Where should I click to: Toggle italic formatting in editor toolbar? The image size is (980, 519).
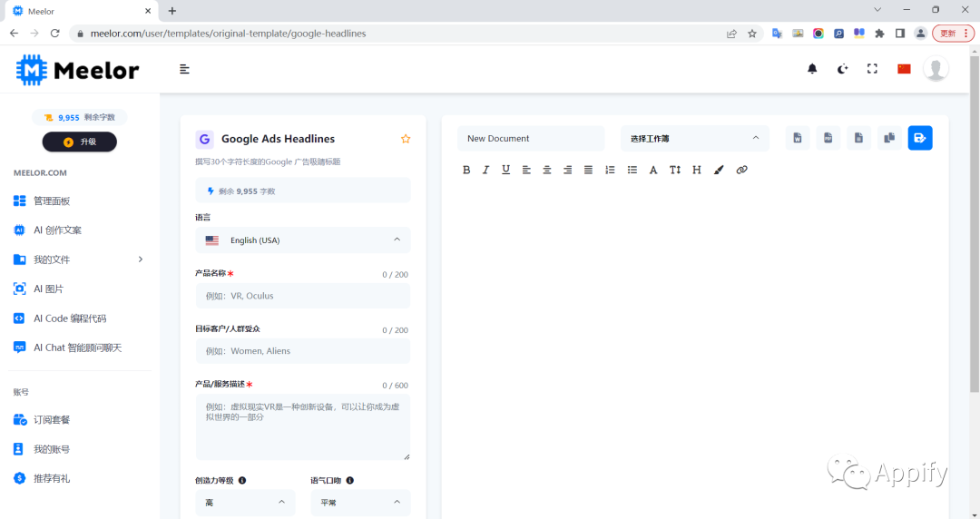(485, 170)
